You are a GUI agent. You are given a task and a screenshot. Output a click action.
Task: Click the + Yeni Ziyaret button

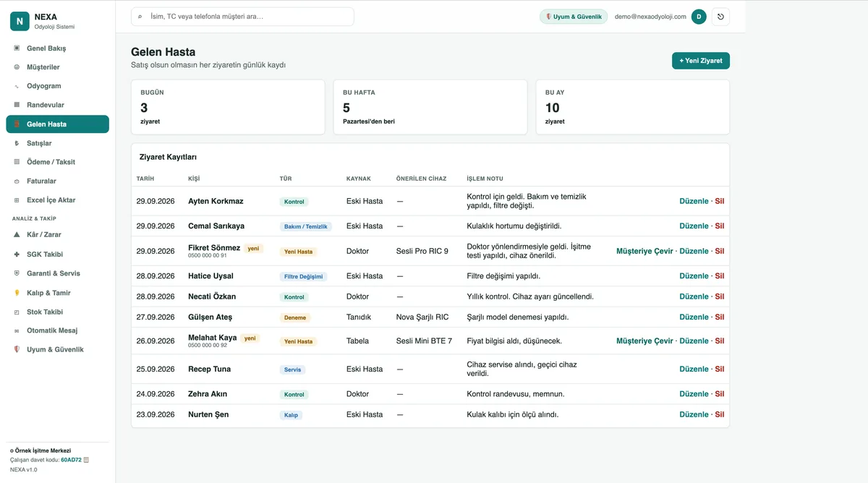tap(701, 61)
